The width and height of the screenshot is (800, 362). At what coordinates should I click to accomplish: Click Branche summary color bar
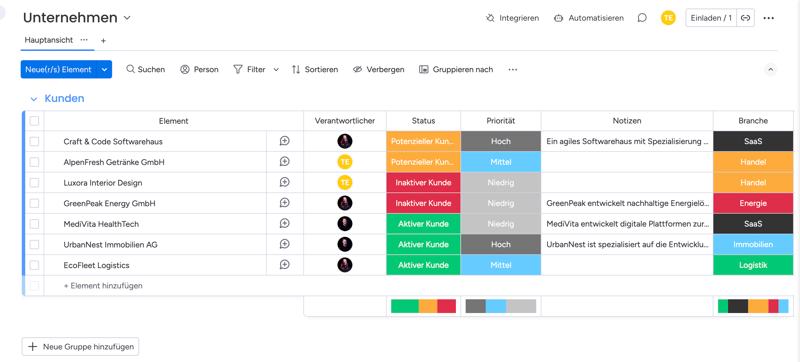coord(753,306)
